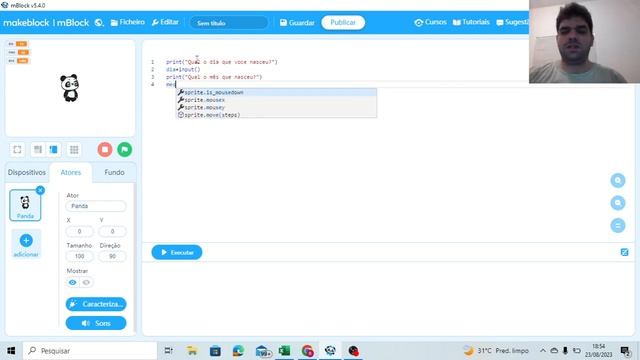The height and width of the screenshot is (360, 640).
Task: Open the Windows Start menu
Action: pyautogui.click(x=11, y=351)
